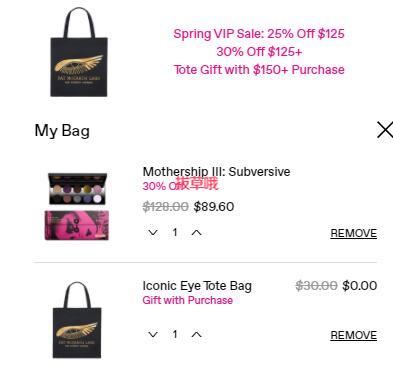The width and height of the screenshot is (393, 366).
Task: Click the $89.60 sale price
Action: [x=214, y=207]
